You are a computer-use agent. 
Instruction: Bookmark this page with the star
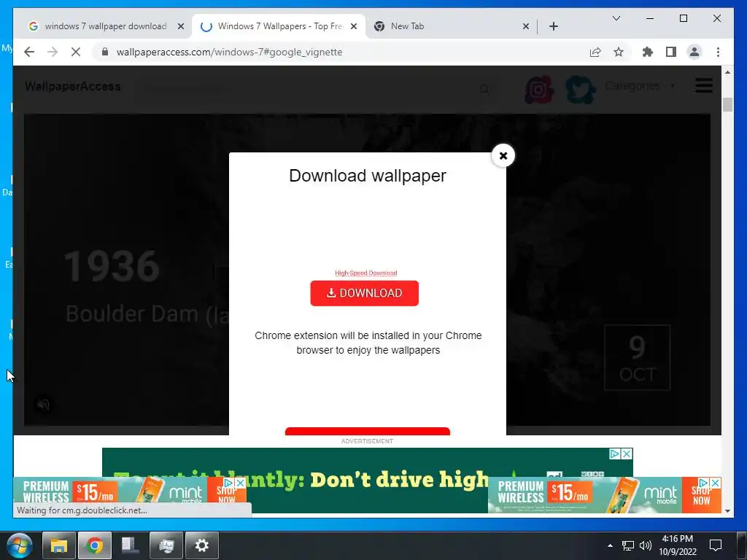coord(619,52)
